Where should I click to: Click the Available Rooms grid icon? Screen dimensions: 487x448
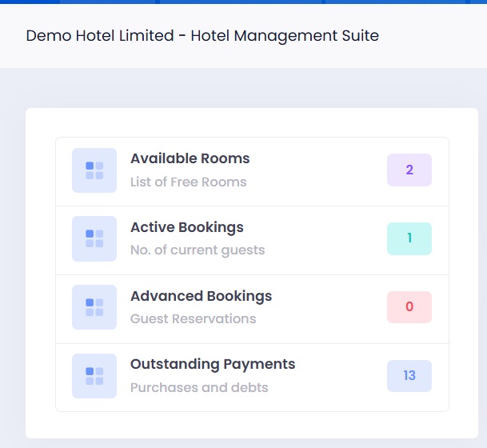[x=94, y=170]
